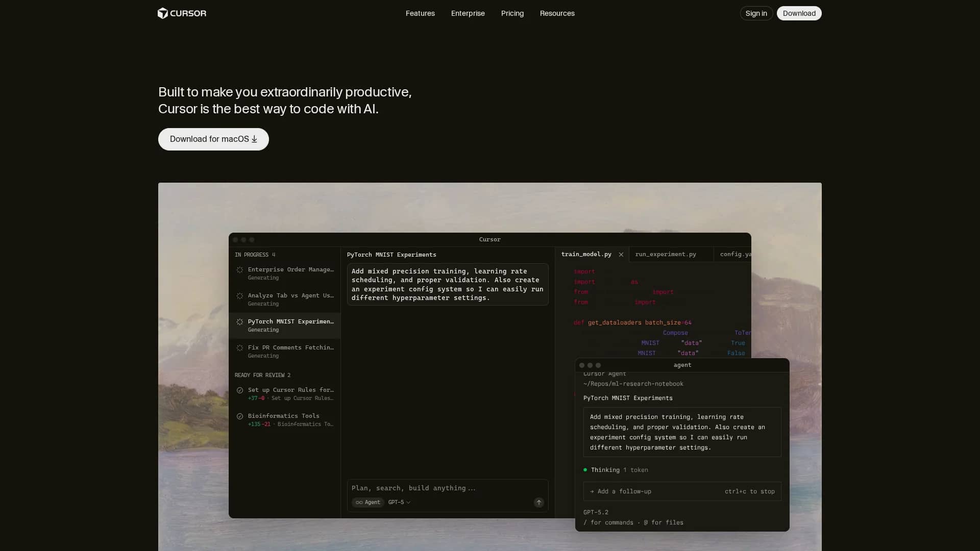The width and height of the screenshot is (980, 551).
Task: Open the Resources menu
Action: pos(557,13)
